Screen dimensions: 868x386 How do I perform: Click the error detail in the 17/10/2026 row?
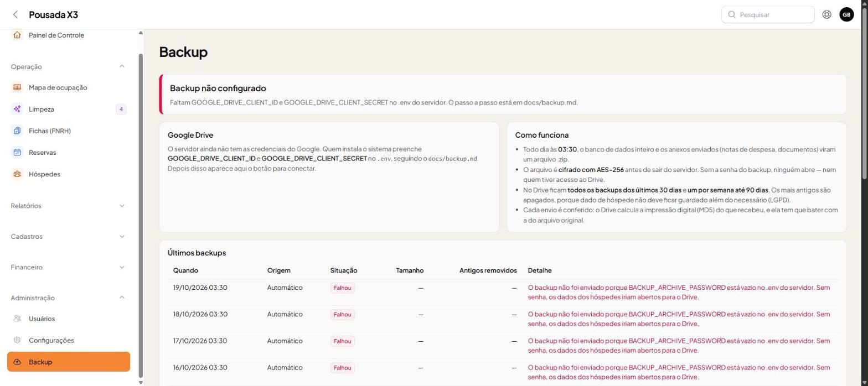point(679,346)
